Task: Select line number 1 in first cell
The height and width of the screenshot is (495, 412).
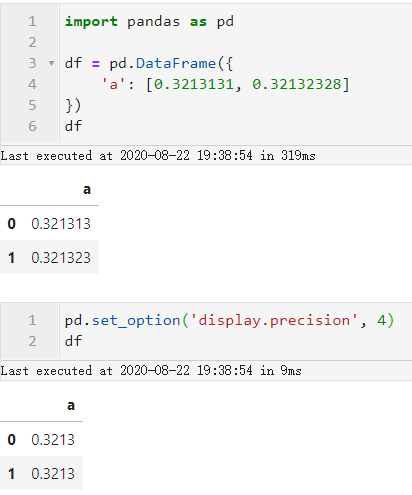Action: (32, 22)
